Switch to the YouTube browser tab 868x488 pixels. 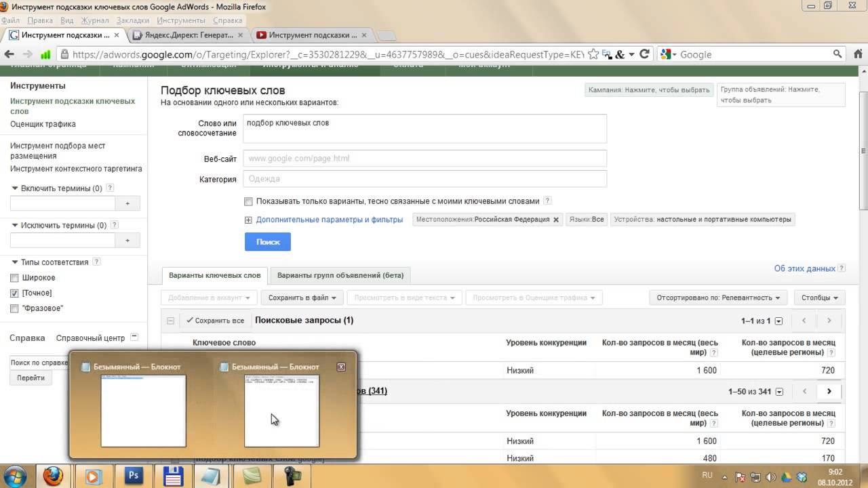pyautogui.click(x=311, y=35)
